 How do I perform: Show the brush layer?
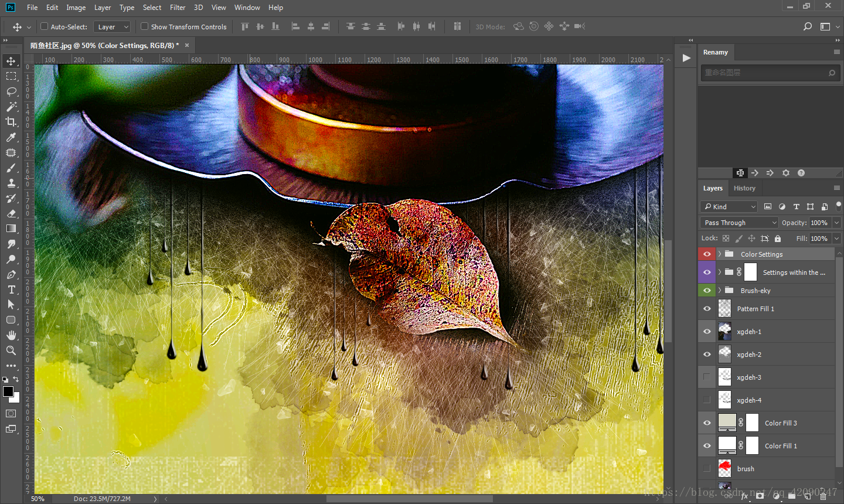pos(707,468)
